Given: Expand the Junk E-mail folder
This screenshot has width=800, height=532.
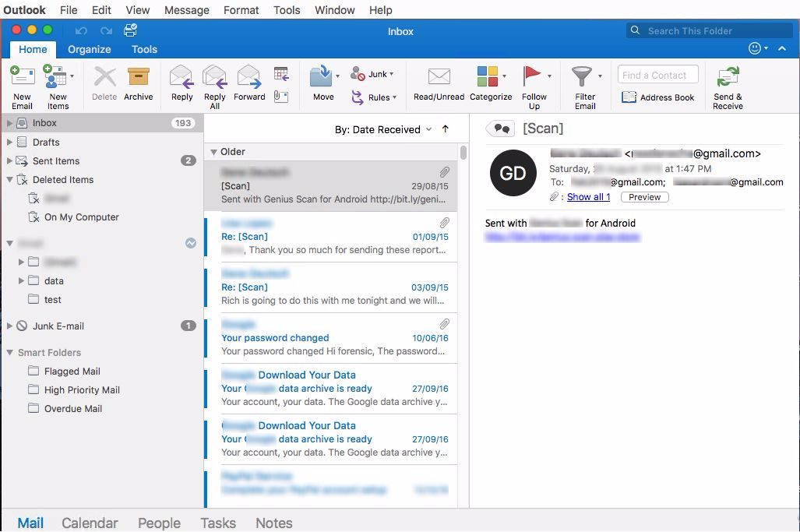Looking at the screenshot, I should point(9,326).
